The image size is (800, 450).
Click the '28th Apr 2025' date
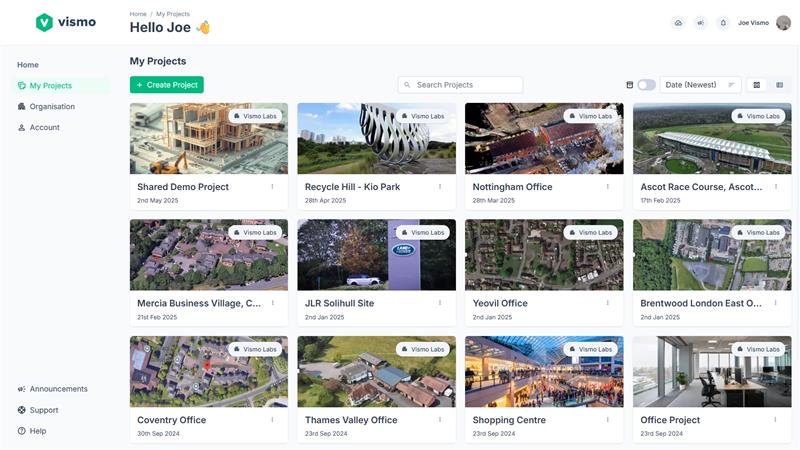pos(326,201)
